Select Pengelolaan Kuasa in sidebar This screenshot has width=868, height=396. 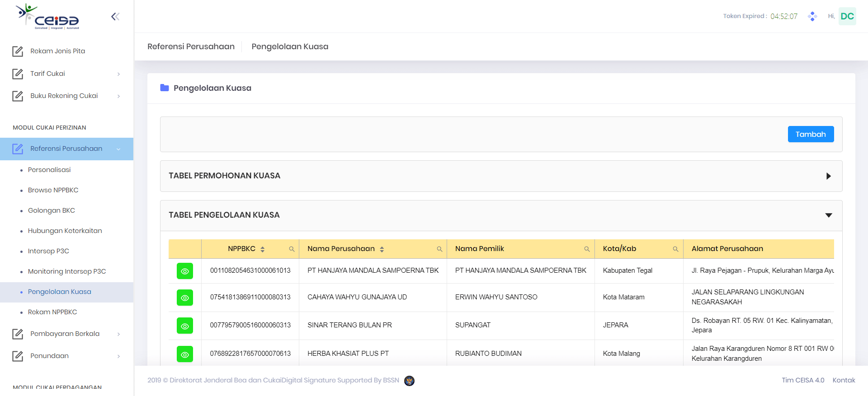60,292
